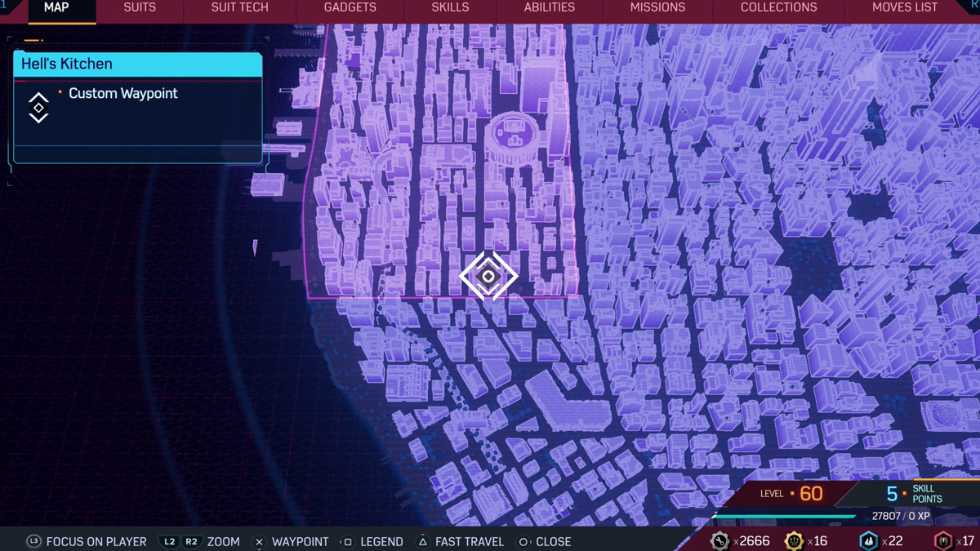This screenshot has height=551, width=980.
Task: Click the diamond waypoint icon in Hell's Kitchen panel
Action: click(x=38, y=108)
